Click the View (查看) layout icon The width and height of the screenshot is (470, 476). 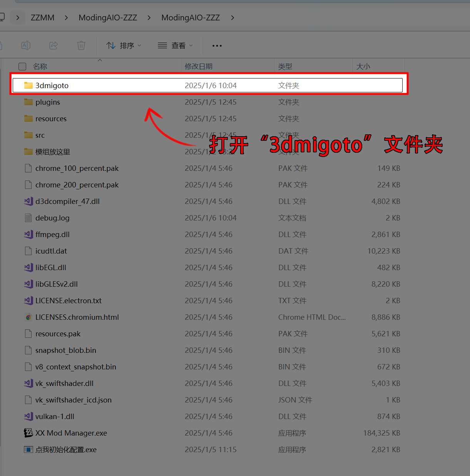[162, 45]
